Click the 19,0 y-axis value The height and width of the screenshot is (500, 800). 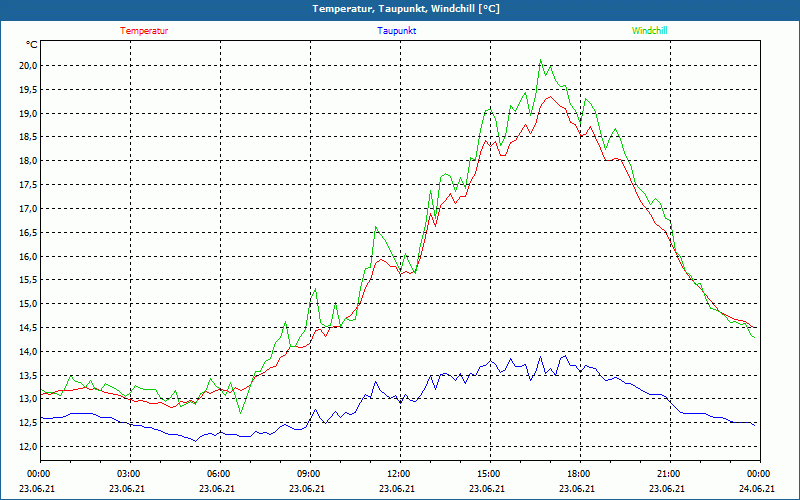pos(29,113)
